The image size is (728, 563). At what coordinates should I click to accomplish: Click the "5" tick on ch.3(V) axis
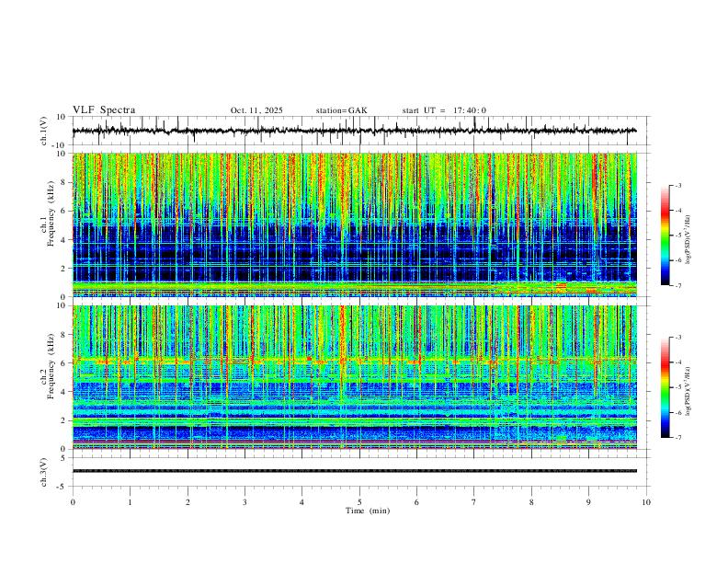click(63, 458)
